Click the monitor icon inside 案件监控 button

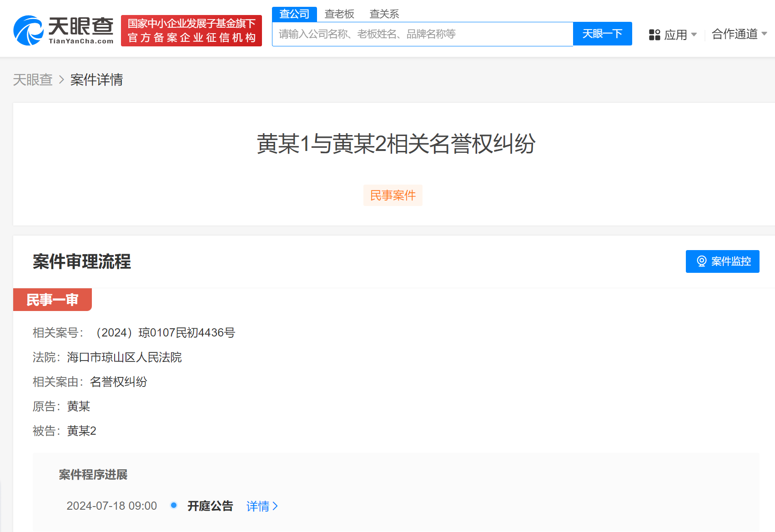702,261
